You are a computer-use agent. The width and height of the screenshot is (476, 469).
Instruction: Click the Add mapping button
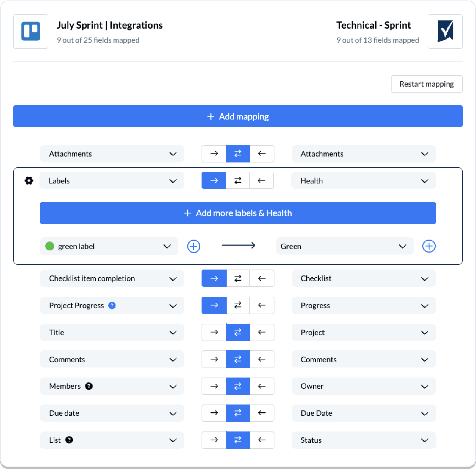(x=238, y=116)
